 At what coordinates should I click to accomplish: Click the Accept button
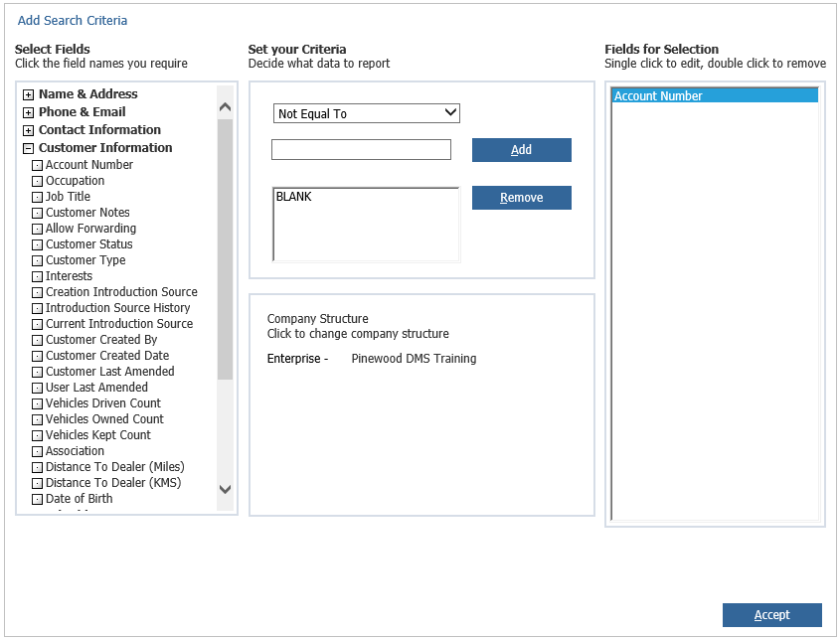(772, 615)
